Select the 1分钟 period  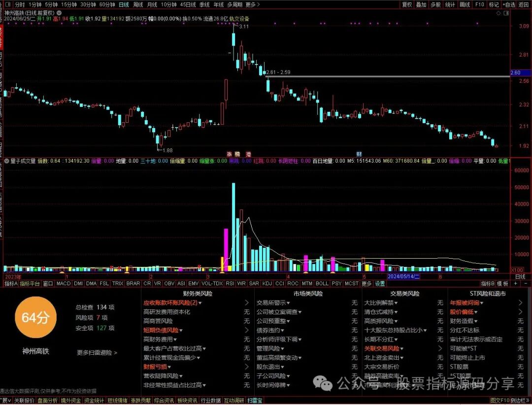tap(35, 4)
